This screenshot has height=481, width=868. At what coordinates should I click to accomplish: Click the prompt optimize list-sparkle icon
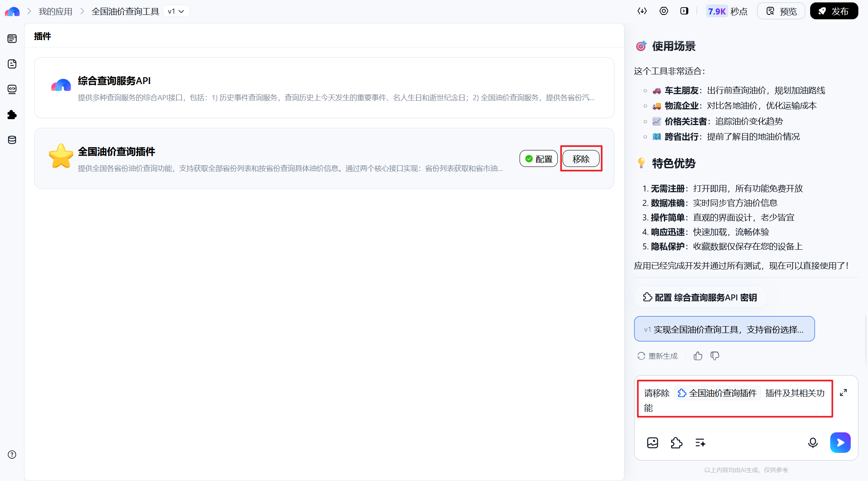(700, 442)
